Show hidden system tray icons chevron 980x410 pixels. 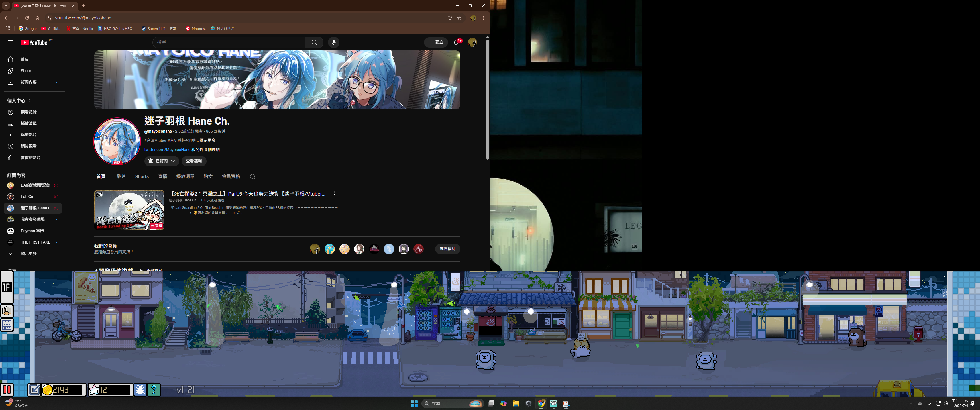[911, 403]
